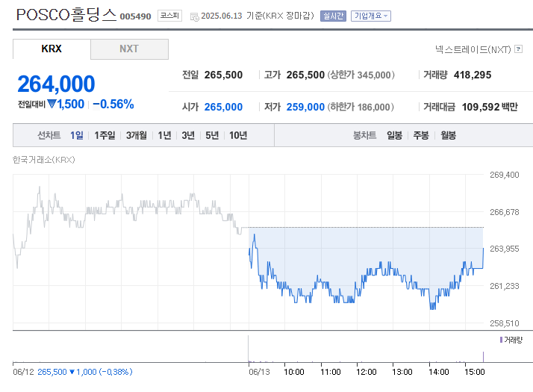Image resolution: width=533 pixels, height=392 pixels.
Task: Select the 1일 line chart period
Action: pos(77,135)
